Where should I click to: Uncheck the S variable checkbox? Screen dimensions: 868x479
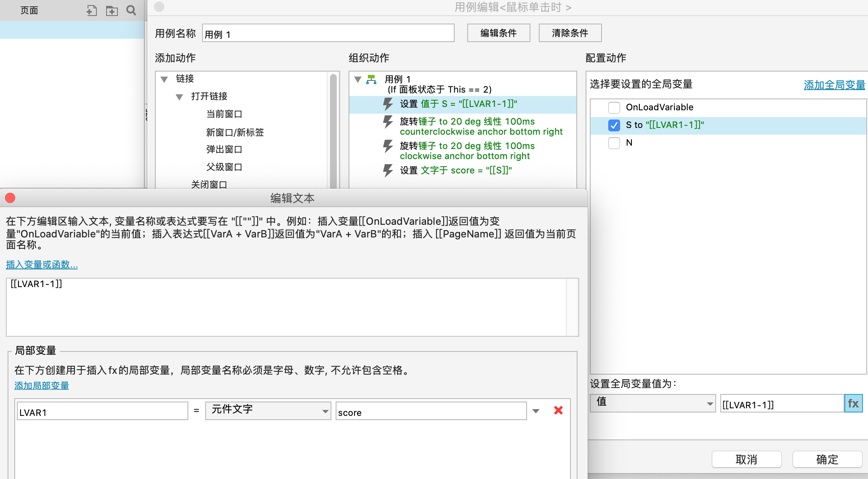[x=614, y=125]
